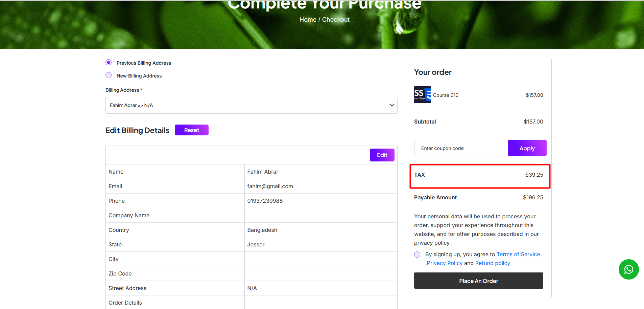Screen dimensions: 644x309
Task: Click Place An Order button
Action: (x=478, y=281)
